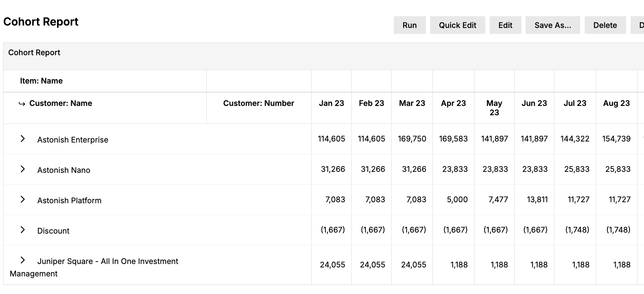Screen dimensions: 644x294
Task: Select the May 23 column header
Action: (x=494, y=108)
